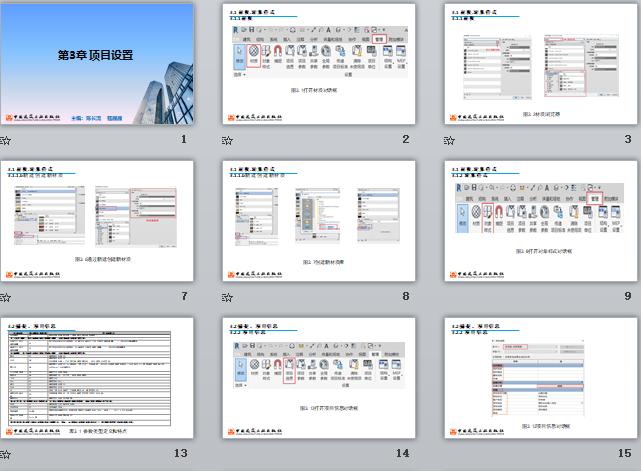Play animation using star under slide 8
Image resolution: width=641 pixels, height=471 pixels.
[x=228, y=297]
